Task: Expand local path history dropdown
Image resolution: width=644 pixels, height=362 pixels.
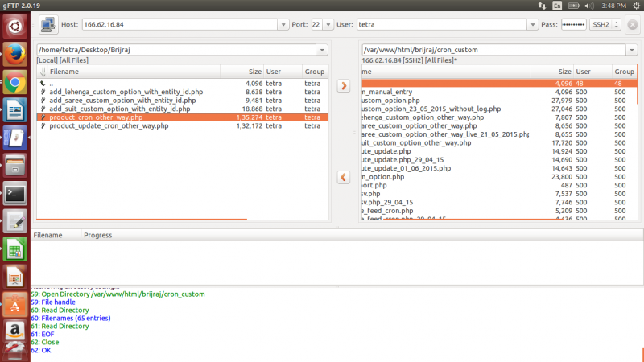Action: pos(322,50)
